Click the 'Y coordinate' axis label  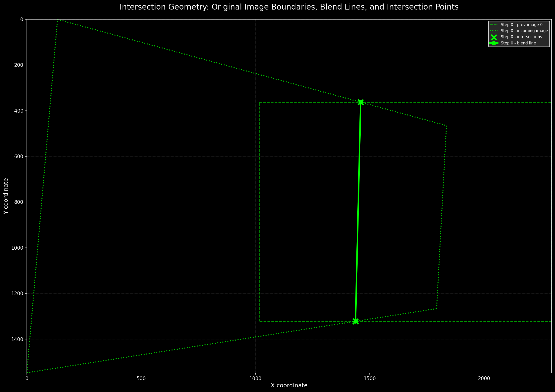6,196
